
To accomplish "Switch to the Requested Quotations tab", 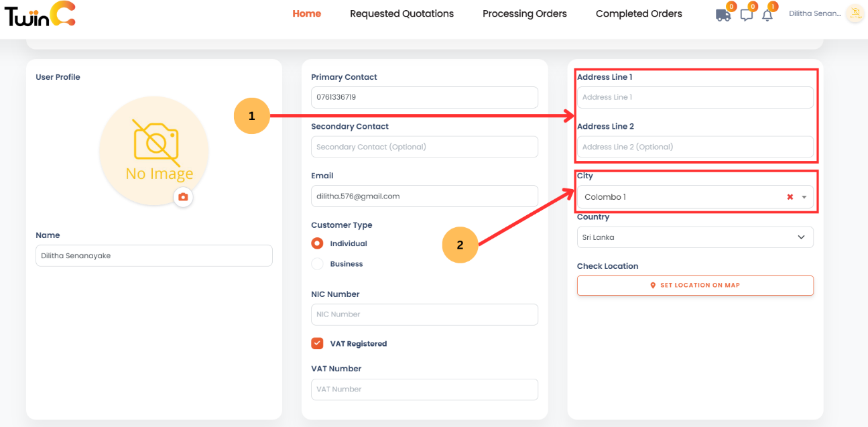I will [x=401, y=13].
